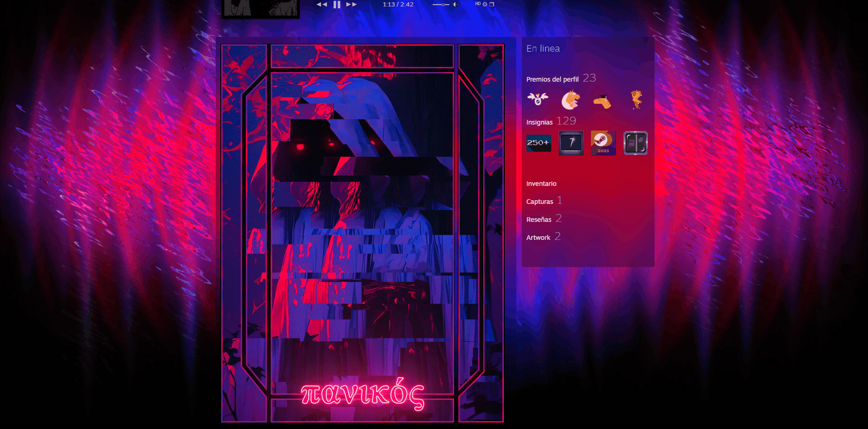Click the pop-out window icon

492,4
